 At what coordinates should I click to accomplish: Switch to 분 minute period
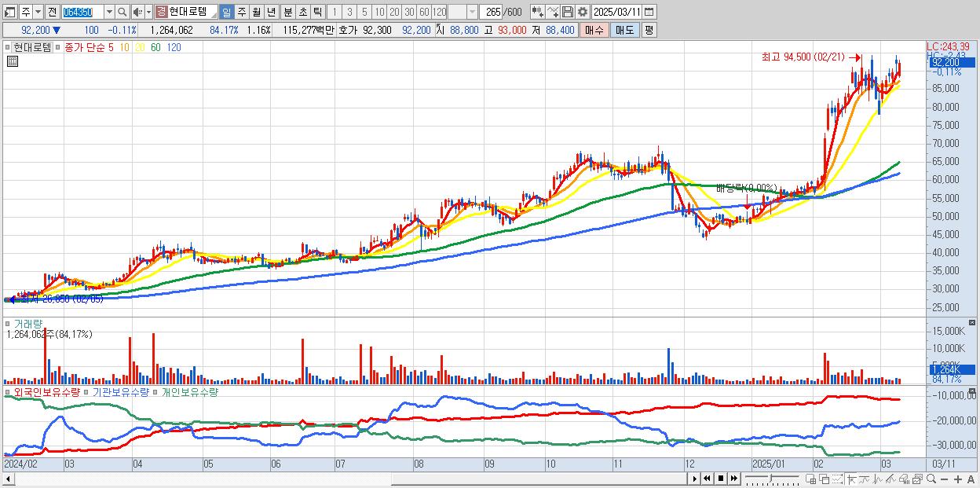[x=288, y=12]
